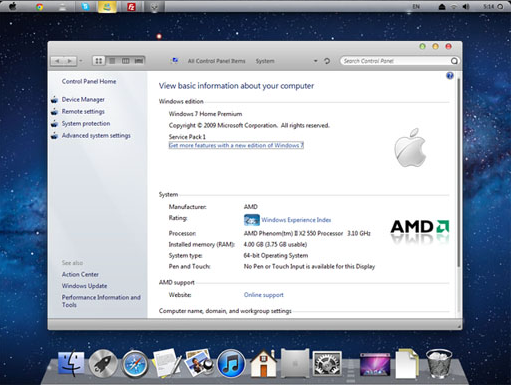Open Windows Update under See also
The width and height of the screenshot is (511, 385).
[84, 286]
